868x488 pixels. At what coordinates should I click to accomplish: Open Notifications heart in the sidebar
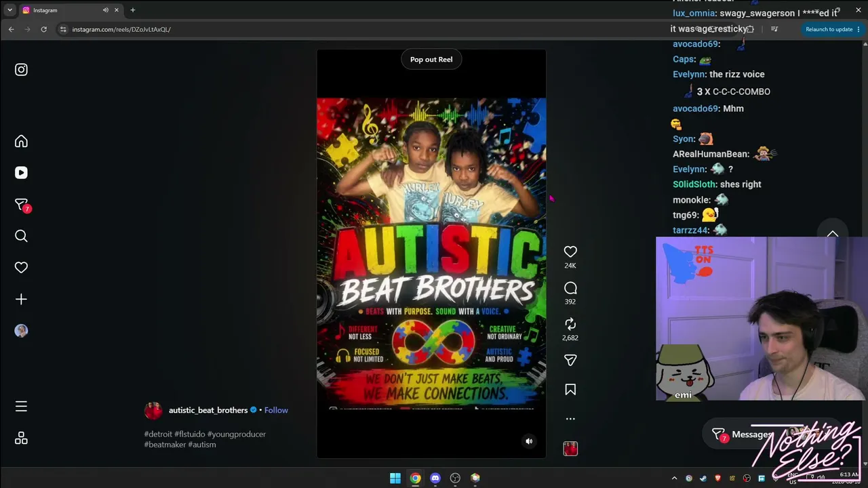click(x=21, y=268)
